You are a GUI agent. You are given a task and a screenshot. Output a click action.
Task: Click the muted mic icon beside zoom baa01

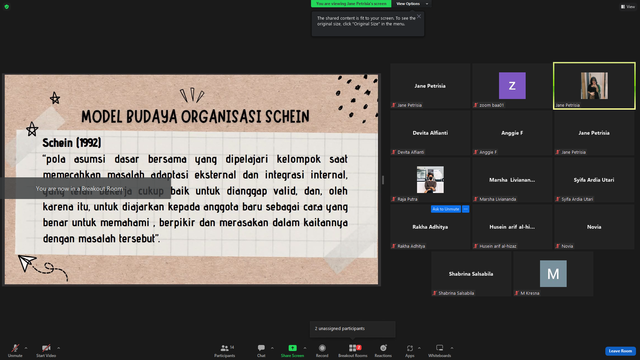(476, 105)
